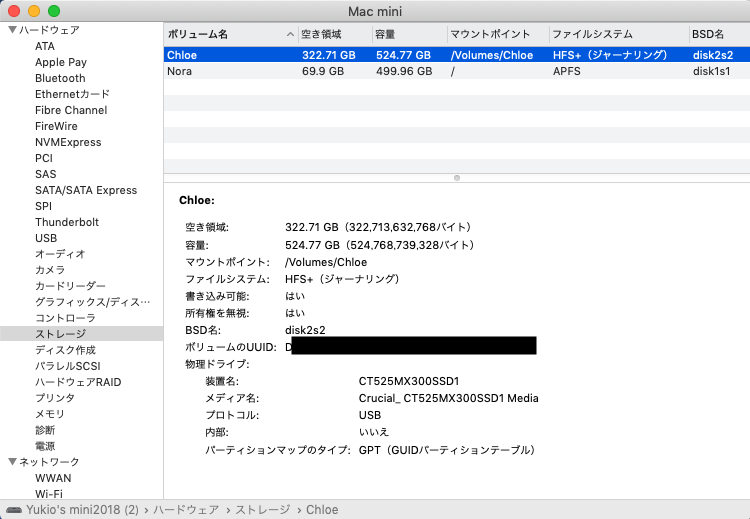Select FireWire in the sidebar
The width and height of the screenshot is (750, 519).
click(56, 126)
